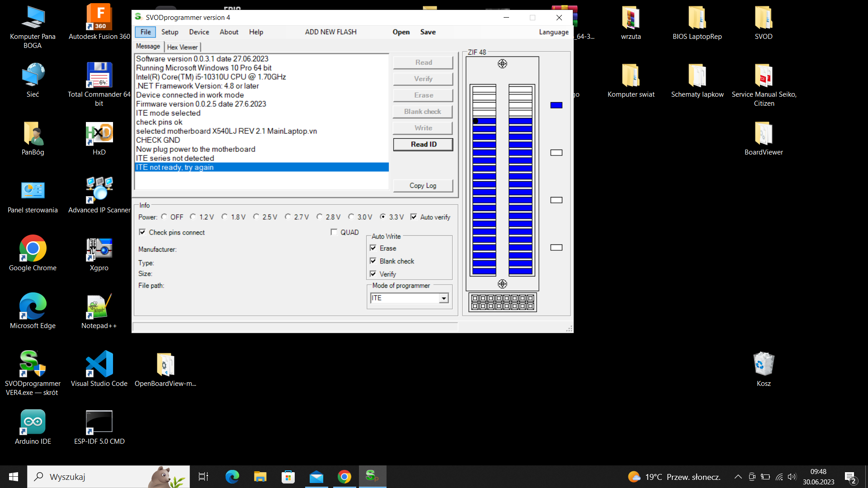Open the HxD desktop shortcut icon
The image size is (868, 488).
pyautogui.click(x=99, y=134)
